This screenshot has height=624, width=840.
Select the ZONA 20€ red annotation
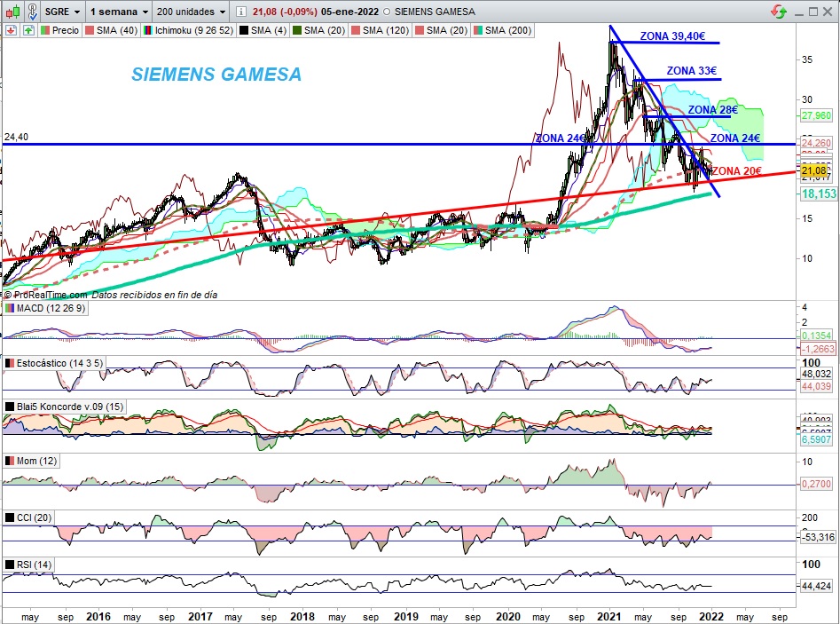[x=736, y=171]
